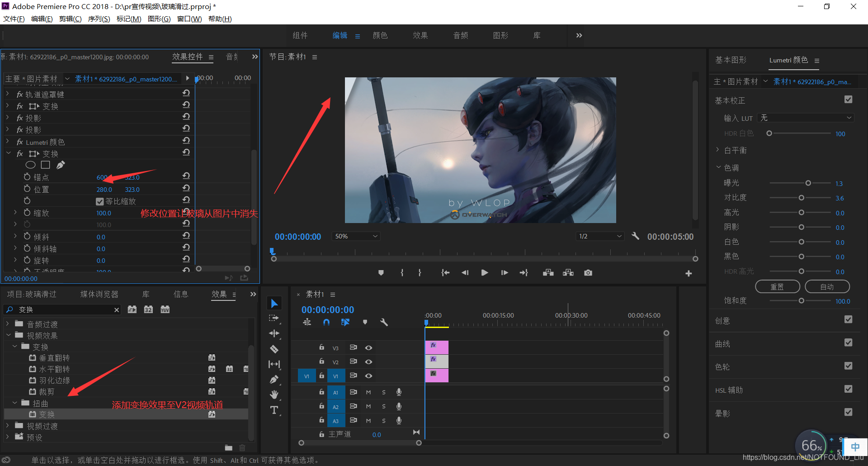
Task: Expand 轨道遮罩键 effect
Action: [7, 94]
